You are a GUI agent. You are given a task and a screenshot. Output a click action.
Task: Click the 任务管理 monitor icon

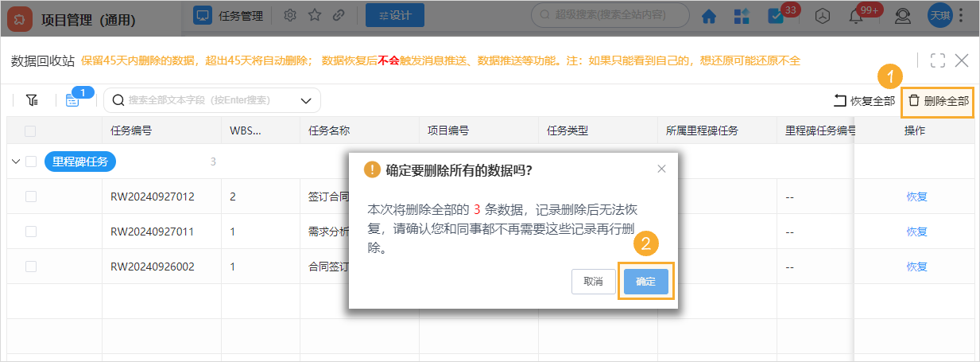[203, 15]
